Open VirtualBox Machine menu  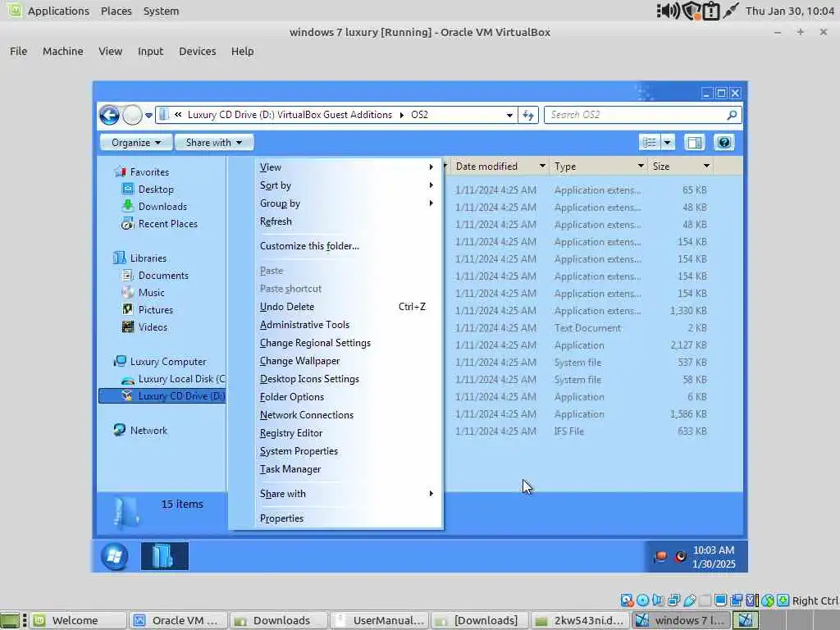[x=62, y=52]
